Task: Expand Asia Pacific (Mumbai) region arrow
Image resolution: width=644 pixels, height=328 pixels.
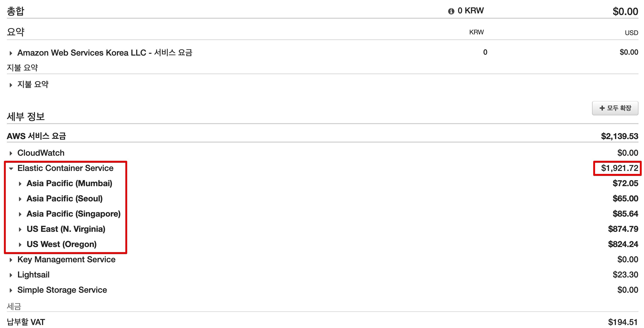Action: (20, 184)
